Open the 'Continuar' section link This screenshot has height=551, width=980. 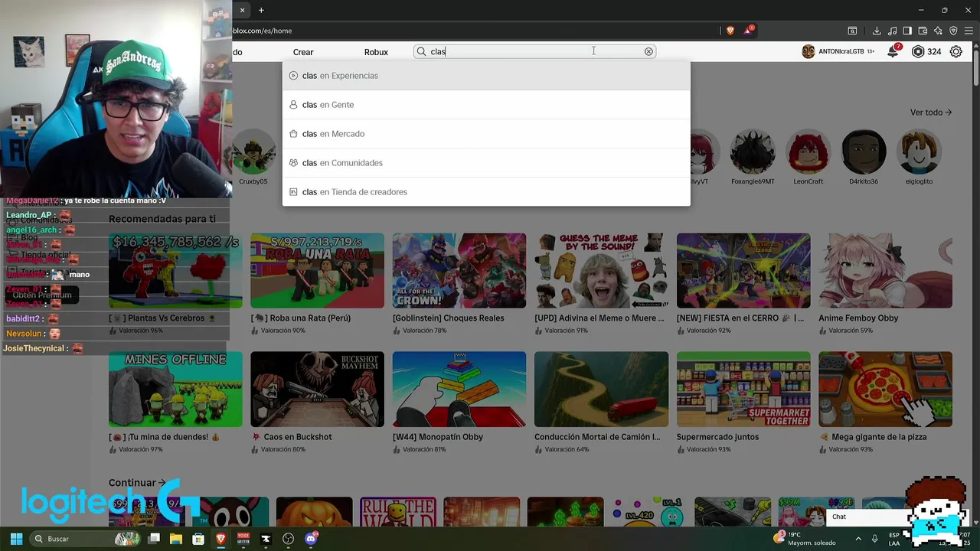pyautogui.click(x=137, y=483)
